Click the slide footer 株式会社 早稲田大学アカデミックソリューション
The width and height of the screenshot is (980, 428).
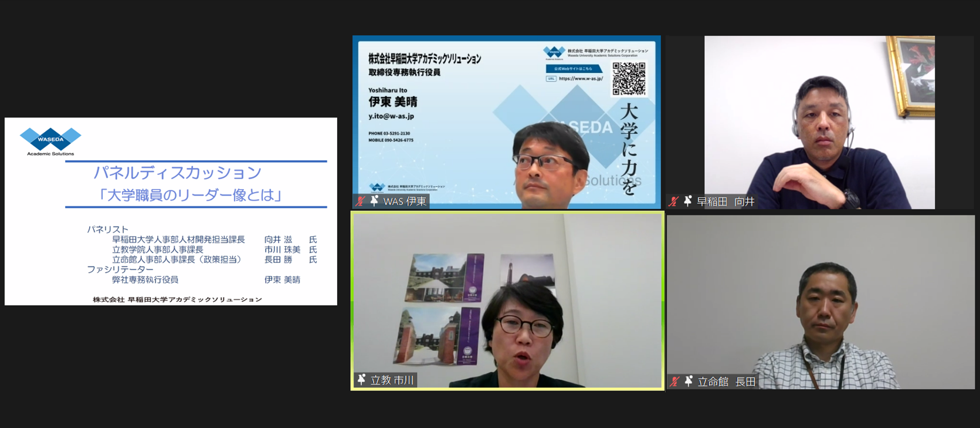click(177, 299)
